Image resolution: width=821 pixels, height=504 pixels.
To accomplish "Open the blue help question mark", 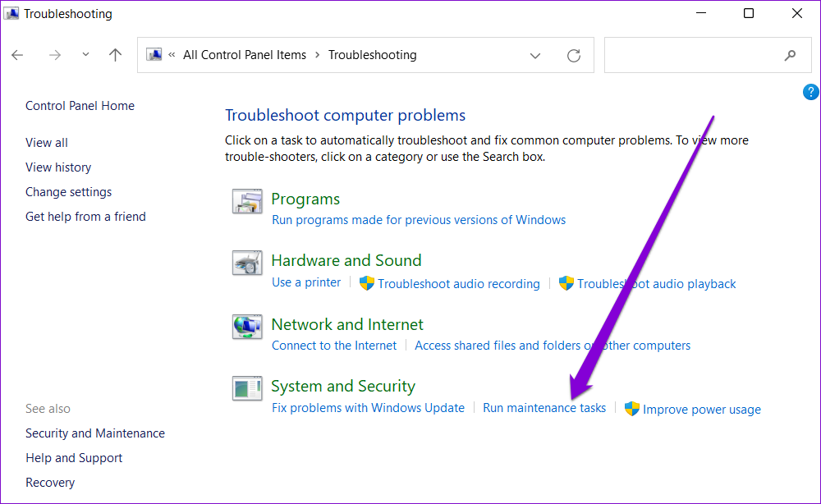I will point(810,92).
